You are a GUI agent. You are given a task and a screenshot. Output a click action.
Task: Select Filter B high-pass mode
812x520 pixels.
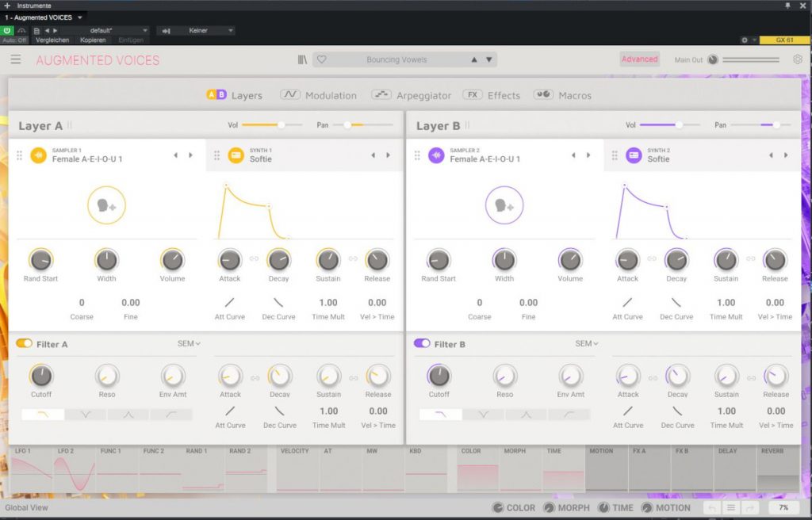(x=569, y=415)
